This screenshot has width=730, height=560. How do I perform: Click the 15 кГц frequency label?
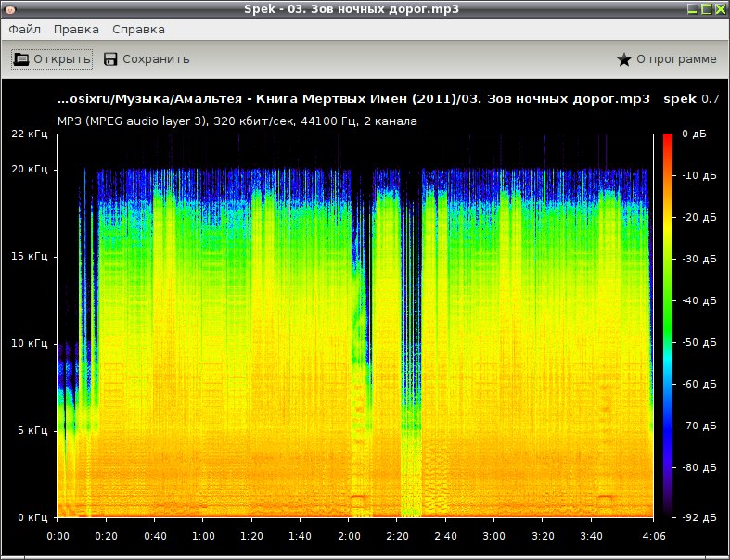30,256
